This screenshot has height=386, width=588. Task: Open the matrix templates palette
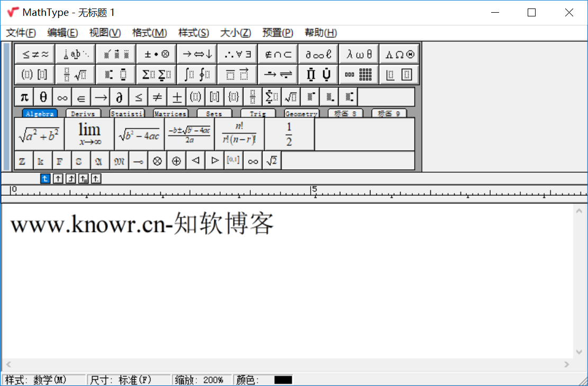point(359,74)
